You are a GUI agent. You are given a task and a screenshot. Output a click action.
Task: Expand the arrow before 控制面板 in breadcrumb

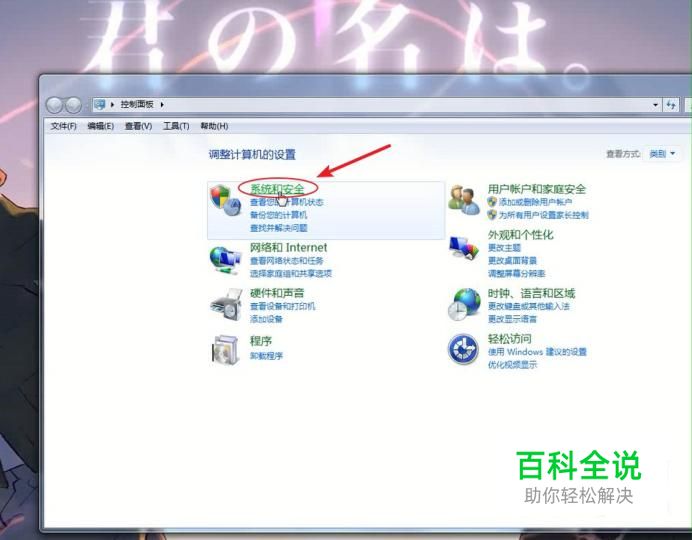tap(112, 105)
